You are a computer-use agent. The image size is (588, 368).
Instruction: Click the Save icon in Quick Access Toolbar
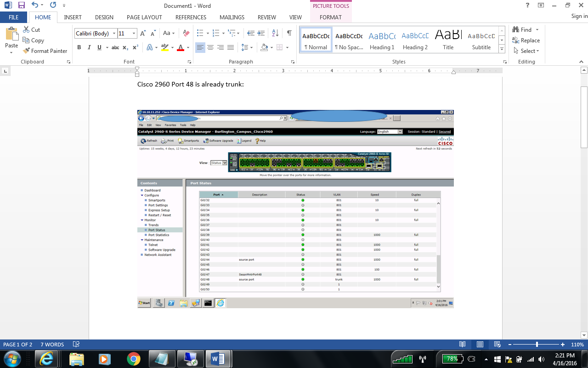[x=21, y=6]
